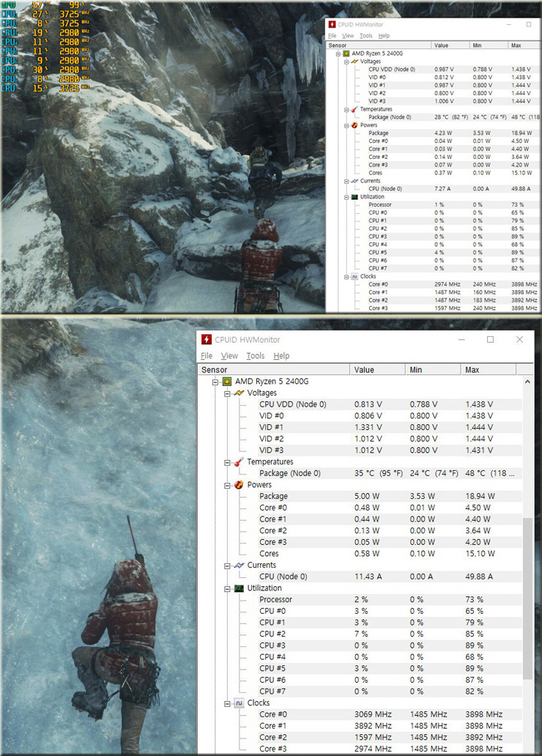Collapse the Powers group in the small window
This screenshot has height=756, width=542.
click(346, 125)
